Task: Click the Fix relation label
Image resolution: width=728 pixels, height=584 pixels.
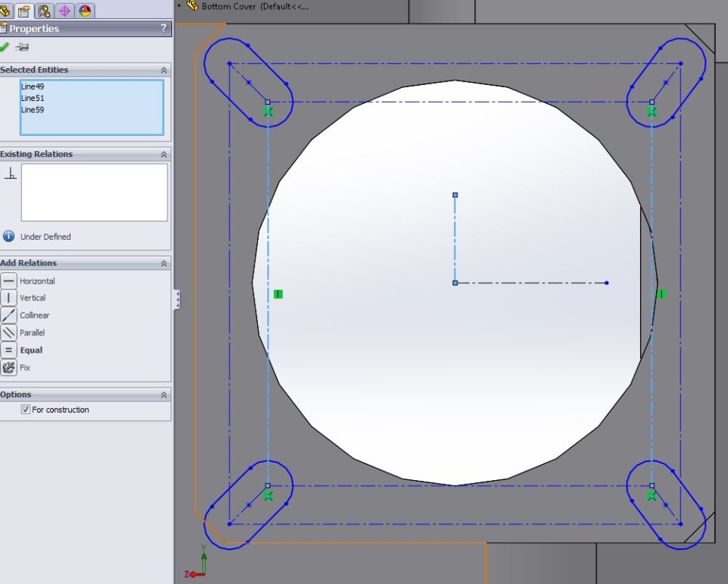Action: tap(25, 368)
